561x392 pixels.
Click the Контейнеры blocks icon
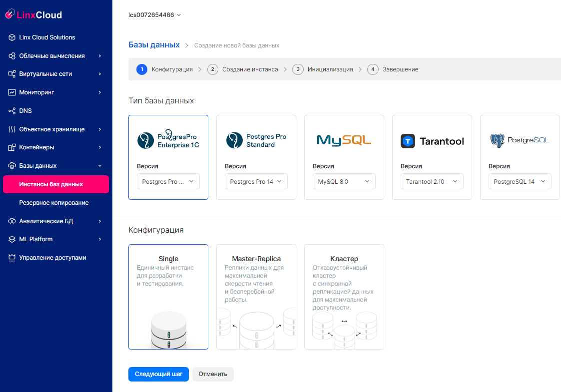[x=12, y=147]
